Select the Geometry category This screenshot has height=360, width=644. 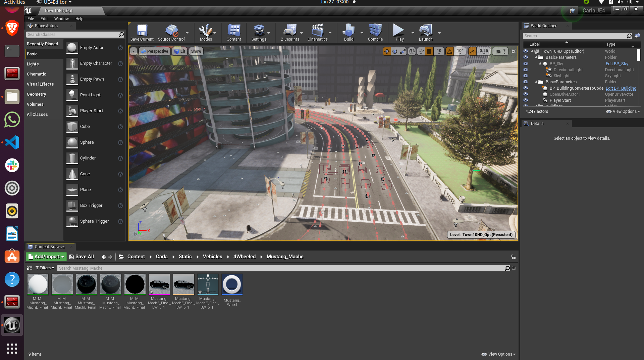(37, 94)
